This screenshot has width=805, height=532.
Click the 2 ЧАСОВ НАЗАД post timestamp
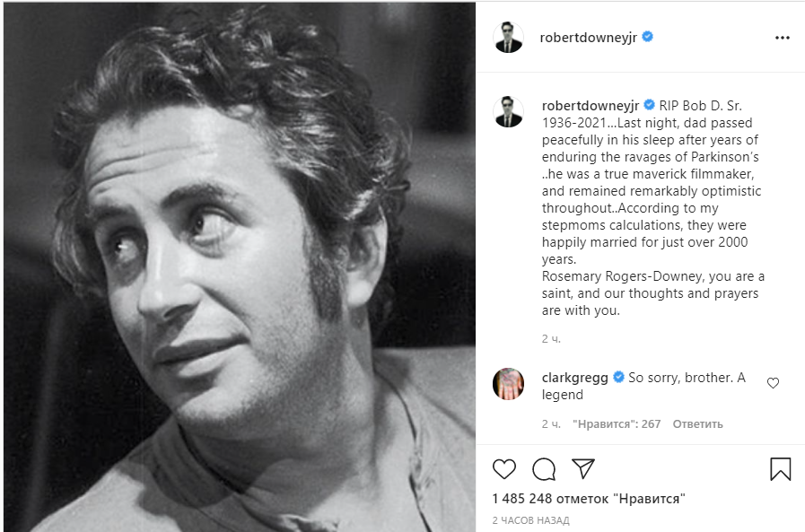[x=530, y=520]
